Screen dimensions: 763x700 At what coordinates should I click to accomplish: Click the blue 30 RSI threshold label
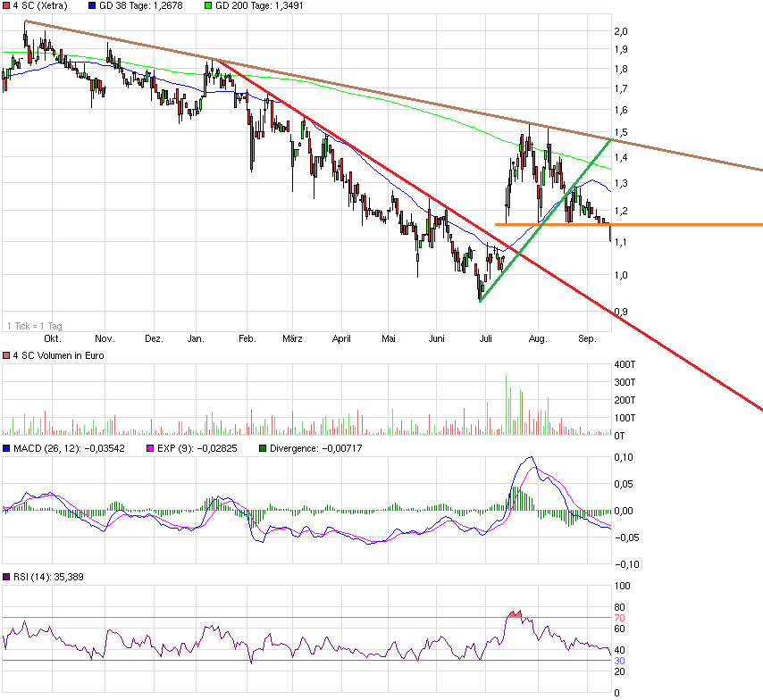(x=619, y=661)
